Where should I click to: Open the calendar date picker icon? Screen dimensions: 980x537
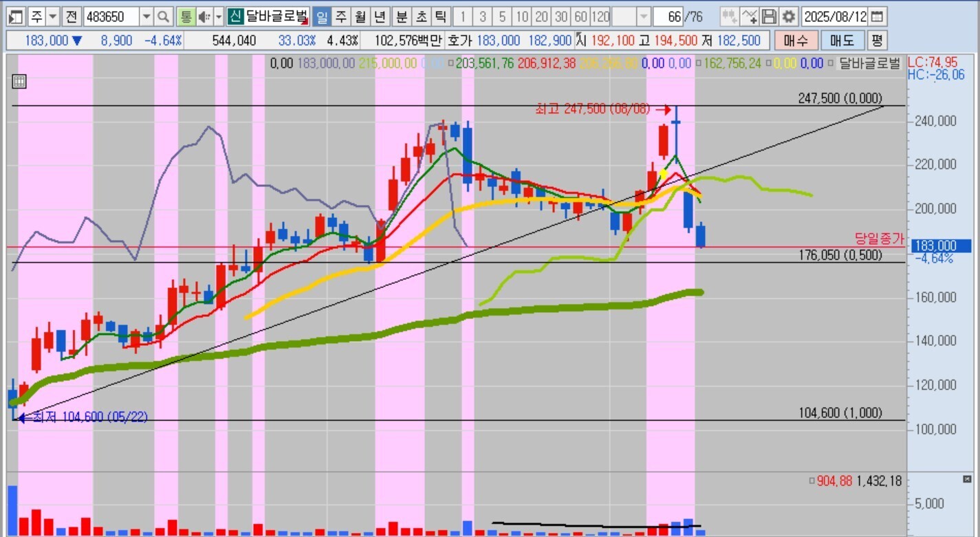coord(878,17)
